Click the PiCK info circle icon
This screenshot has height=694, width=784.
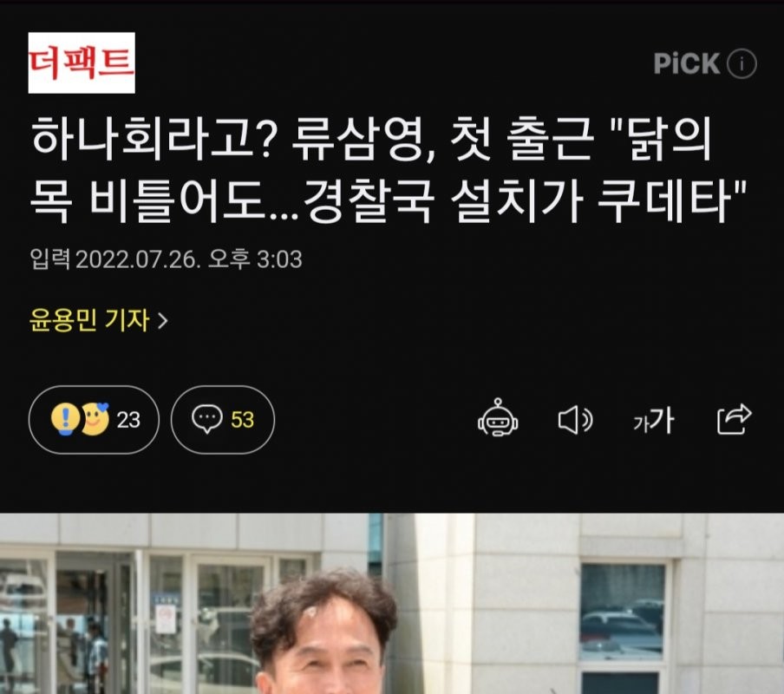click(742, 63)
